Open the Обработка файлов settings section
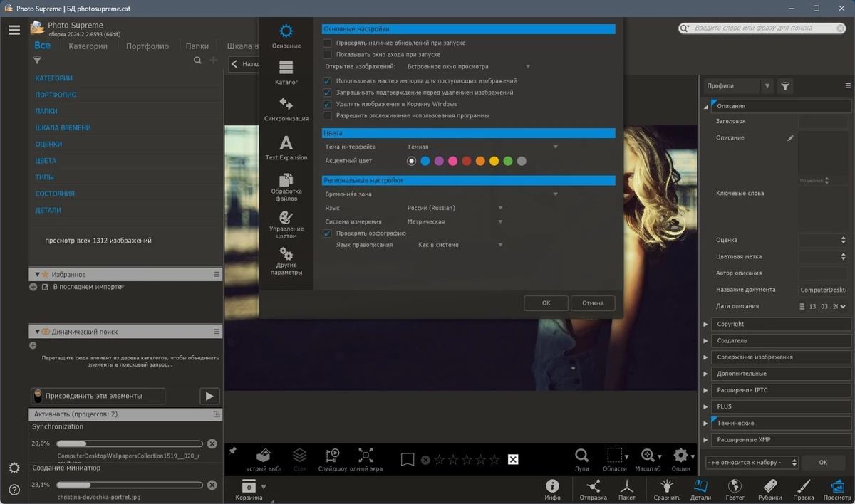 pos(286,187)
